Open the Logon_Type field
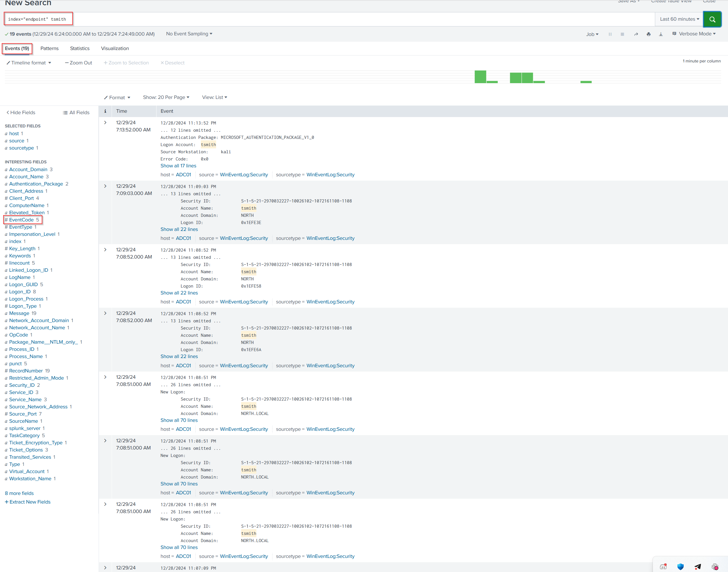This screenshot has width=728, height=572. tap(23, 306)
